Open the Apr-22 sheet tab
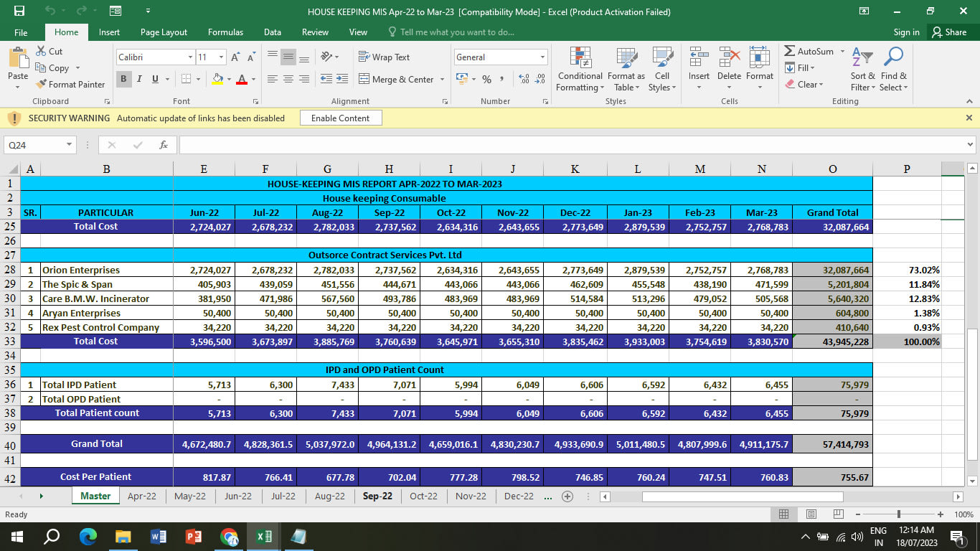Screen dimensions: 980x551 [142, 496]
